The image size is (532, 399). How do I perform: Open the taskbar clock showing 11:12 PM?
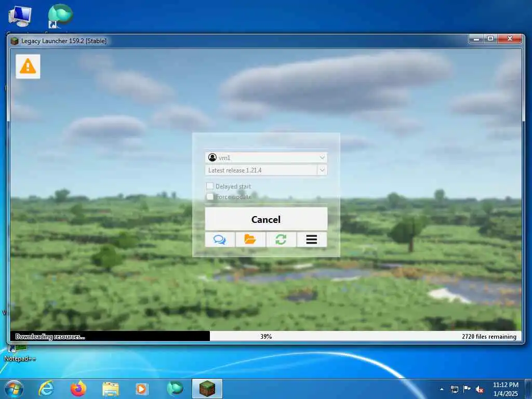pyautogui.click(x=506, y=389)
